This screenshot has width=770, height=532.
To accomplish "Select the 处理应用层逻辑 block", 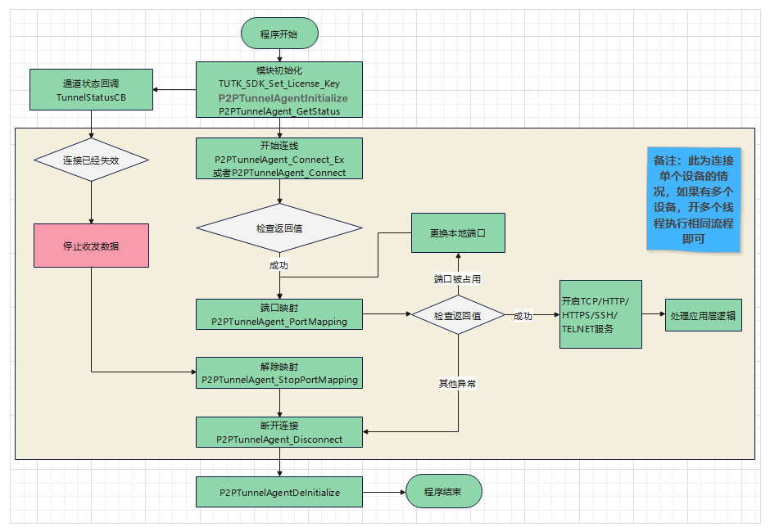I will 703,314.
